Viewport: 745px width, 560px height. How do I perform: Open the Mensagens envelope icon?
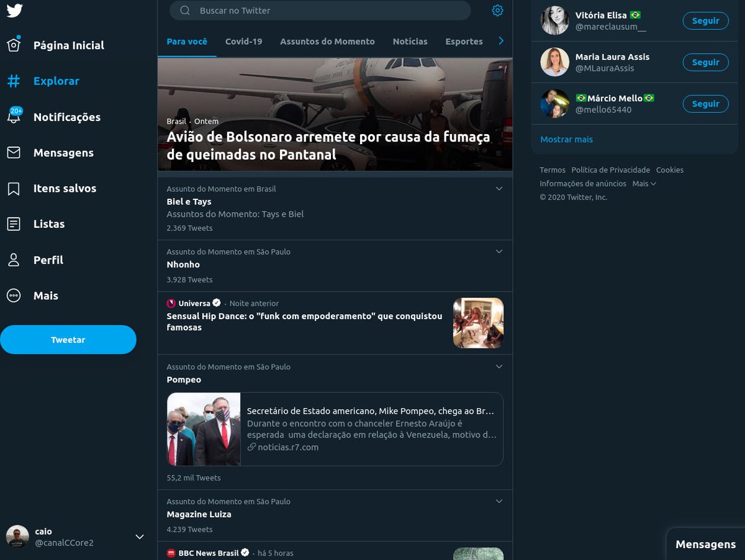point(14,152)
